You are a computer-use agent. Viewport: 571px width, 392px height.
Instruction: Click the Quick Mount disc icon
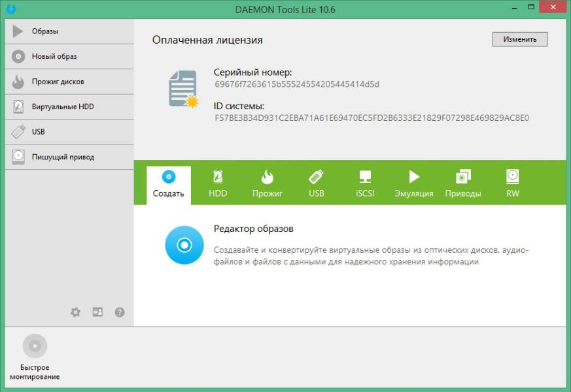tap(35, 346)
